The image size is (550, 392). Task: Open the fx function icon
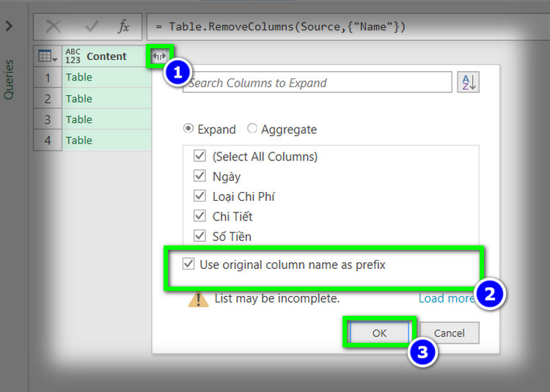(123, 26)
